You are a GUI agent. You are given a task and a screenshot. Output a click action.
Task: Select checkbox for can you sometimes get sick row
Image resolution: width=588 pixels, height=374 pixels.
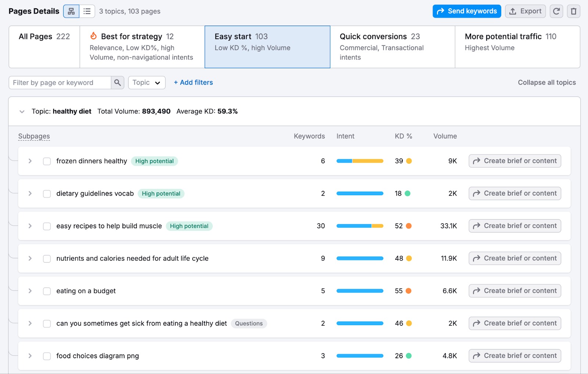click(x=47, y=324)
